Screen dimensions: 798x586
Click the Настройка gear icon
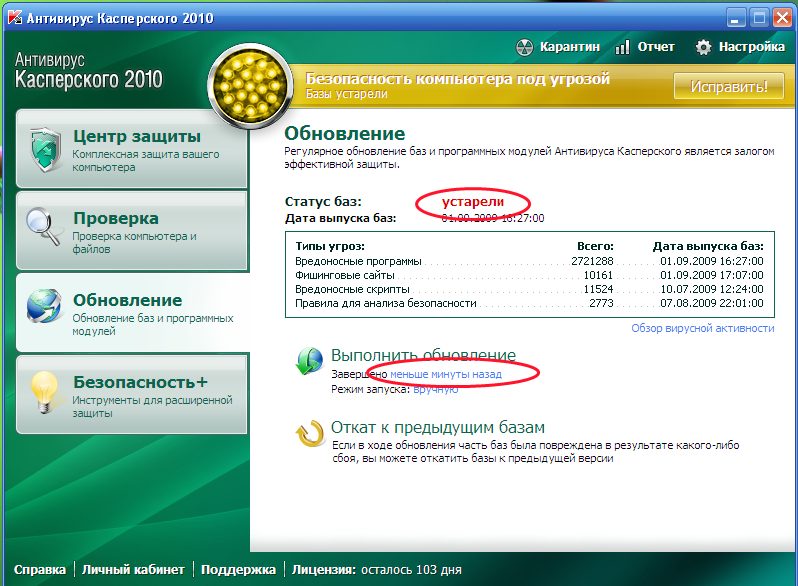point(703,47)
